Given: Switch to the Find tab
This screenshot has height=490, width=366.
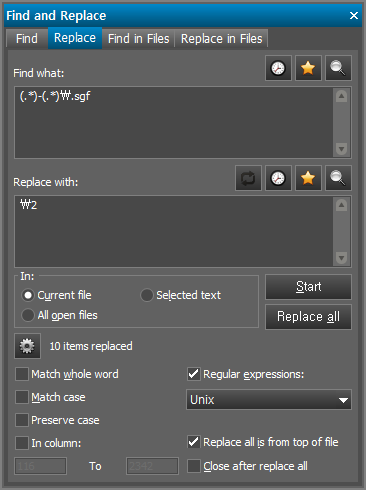Looking at the screenshot, I should 27,39.
